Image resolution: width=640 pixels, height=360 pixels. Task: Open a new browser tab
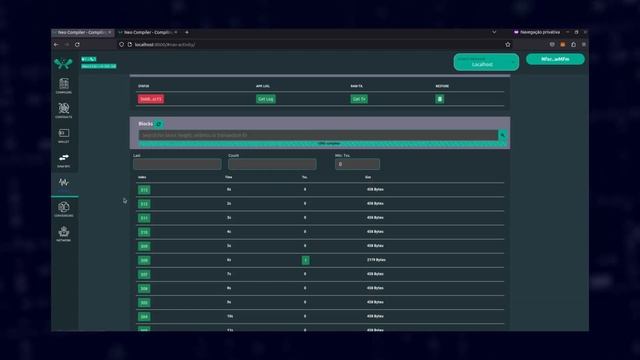(187, 32)
